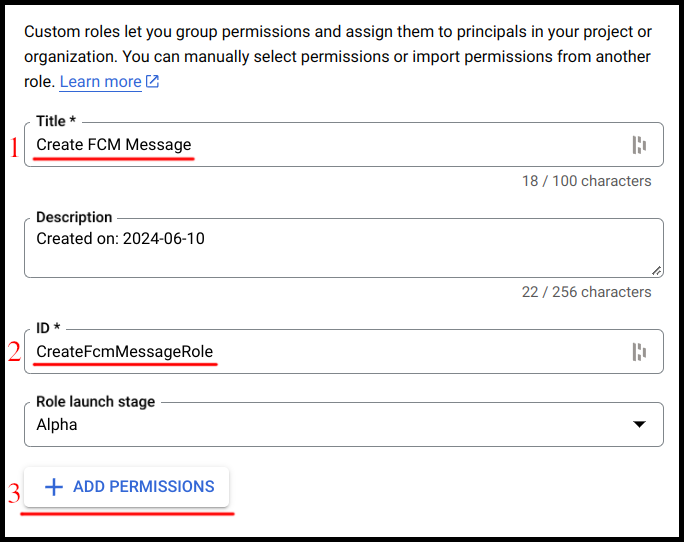Click the red number 3 annotation
The image size is (684, 542).
[14, 494]
